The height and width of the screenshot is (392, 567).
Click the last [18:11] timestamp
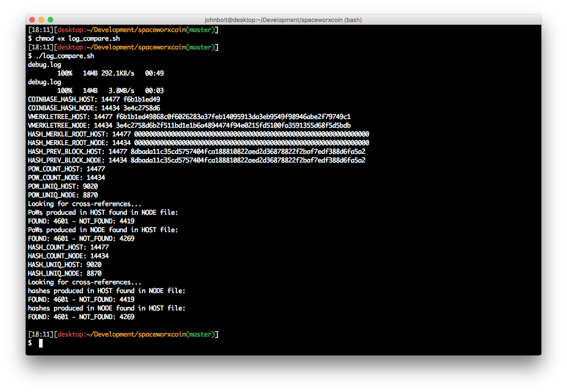40,334
